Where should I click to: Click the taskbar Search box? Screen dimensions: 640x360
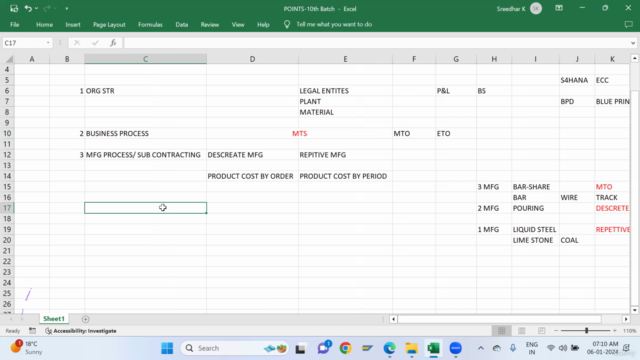click(235, 348)
